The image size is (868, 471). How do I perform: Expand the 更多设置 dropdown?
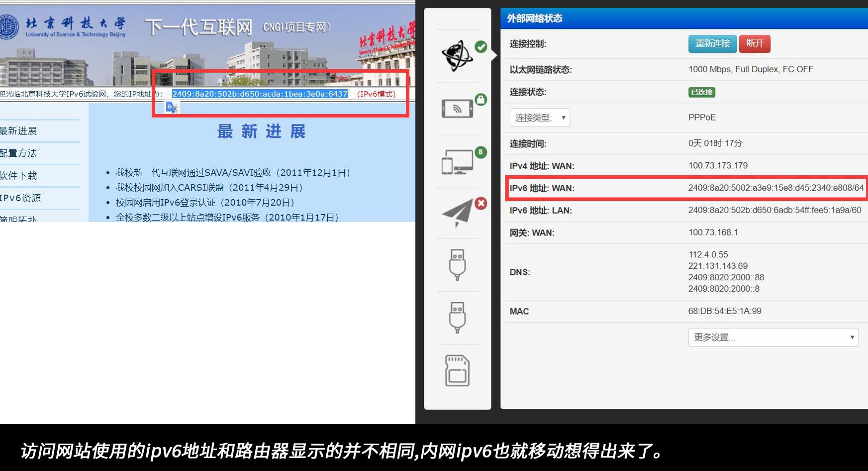(773, 337)
